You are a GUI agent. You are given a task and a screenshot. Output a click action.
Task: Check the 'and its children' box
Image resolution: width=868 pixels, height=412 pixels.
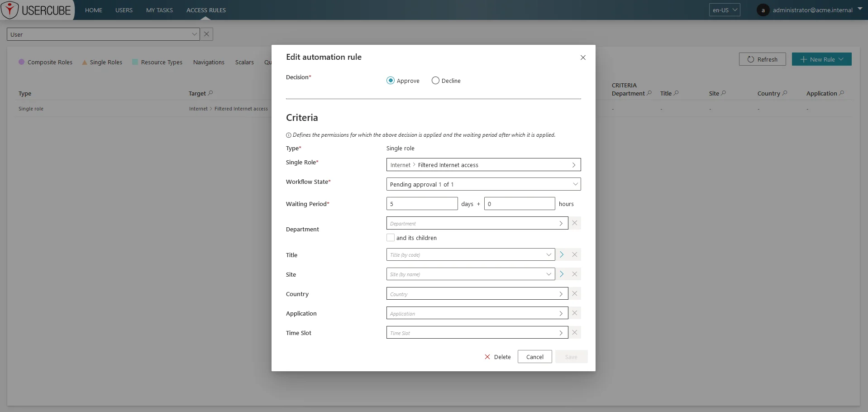point(391,238)
